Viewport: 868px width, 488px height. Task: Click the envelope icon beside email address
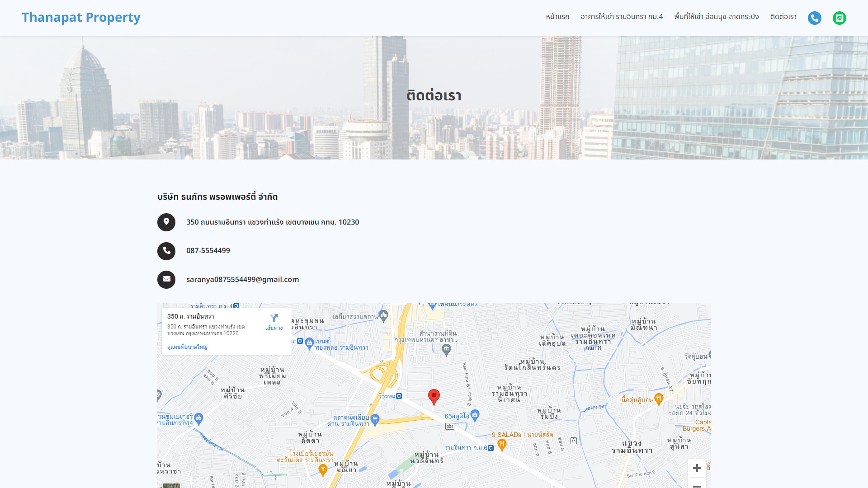pyautogui.click(x=166, y=280)
